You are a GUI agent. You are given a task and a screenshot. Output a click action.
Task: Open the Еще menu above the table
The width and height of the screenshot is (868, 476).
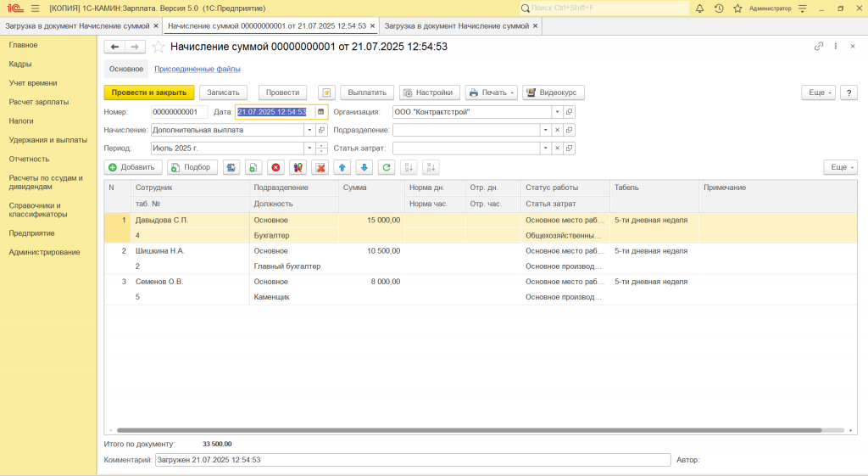coord(840,167)
